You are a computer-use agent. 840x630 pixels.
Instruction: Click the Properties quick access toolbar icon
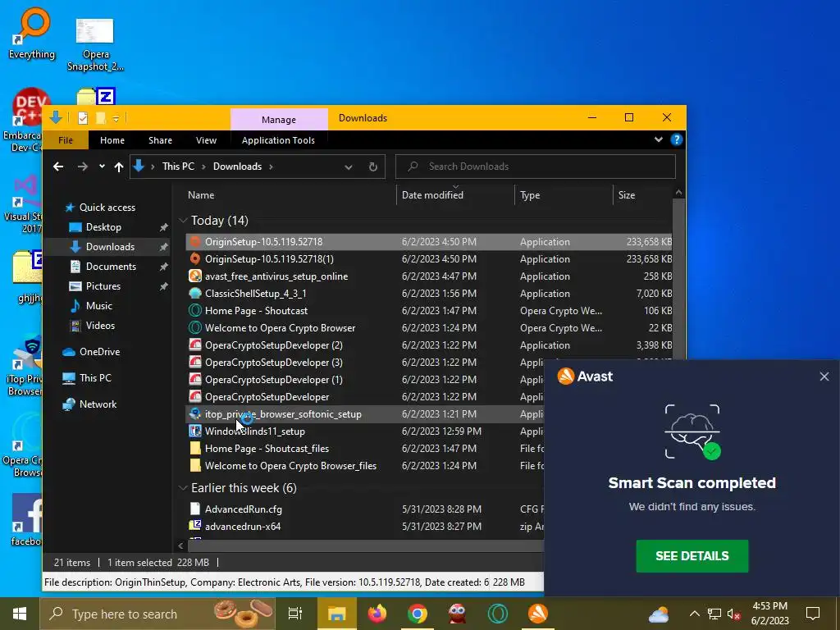[x=83, y=118]
